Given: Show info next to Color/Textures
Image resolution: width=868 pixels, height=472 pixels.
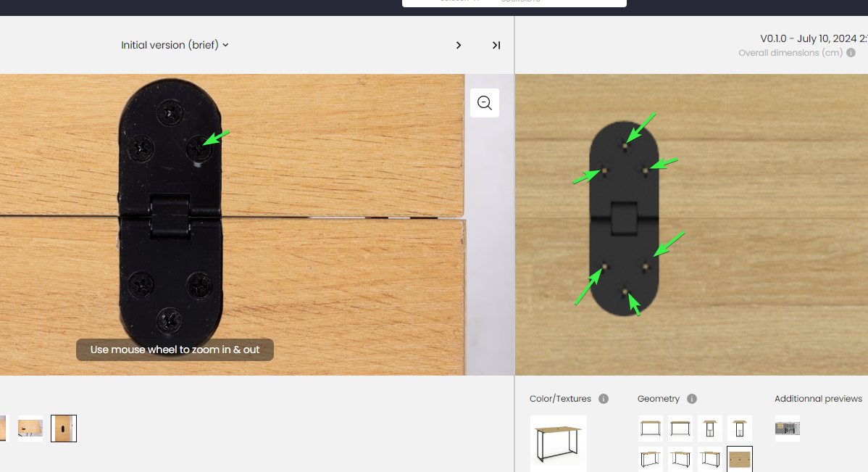Looking at the screenshot, I should tap(604, 399).
